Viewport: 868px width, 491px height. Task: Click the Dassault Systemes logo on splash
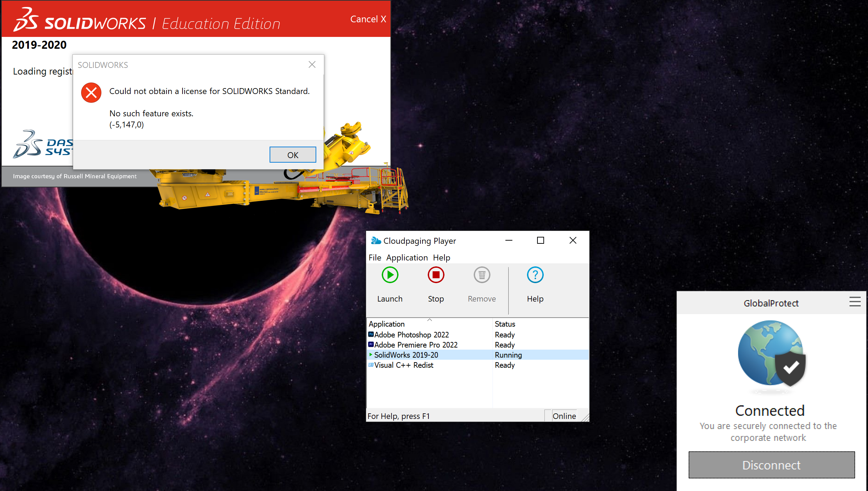coord(43,144)
